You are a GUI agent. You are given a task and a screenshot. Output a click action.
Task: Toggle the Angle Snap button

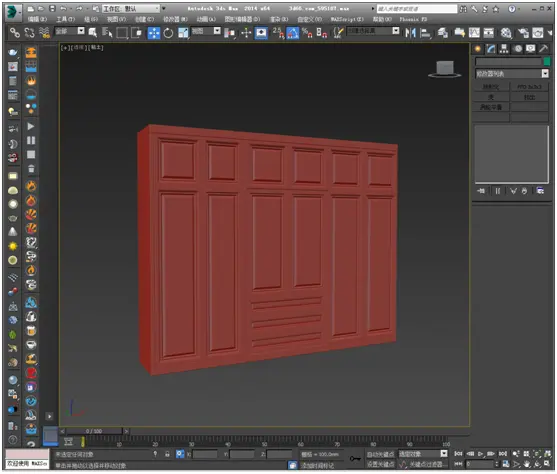click(293, 33)
